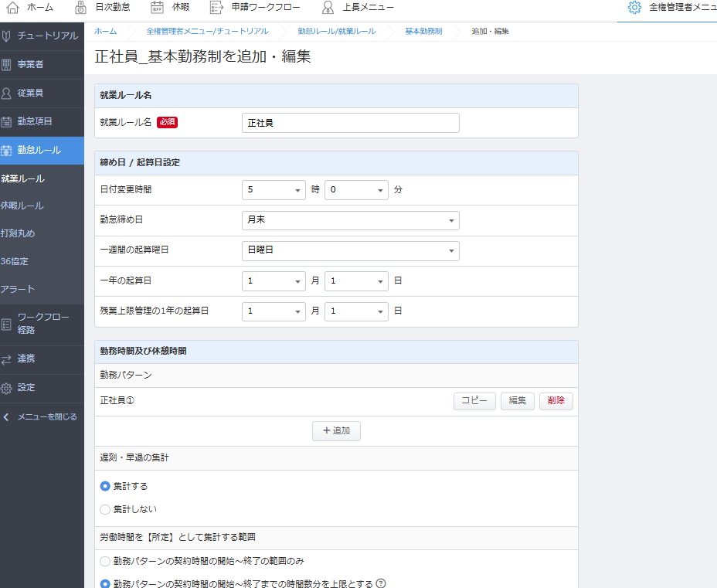Select 36協定 in the sidebar submenu

[x=15, y=261]
